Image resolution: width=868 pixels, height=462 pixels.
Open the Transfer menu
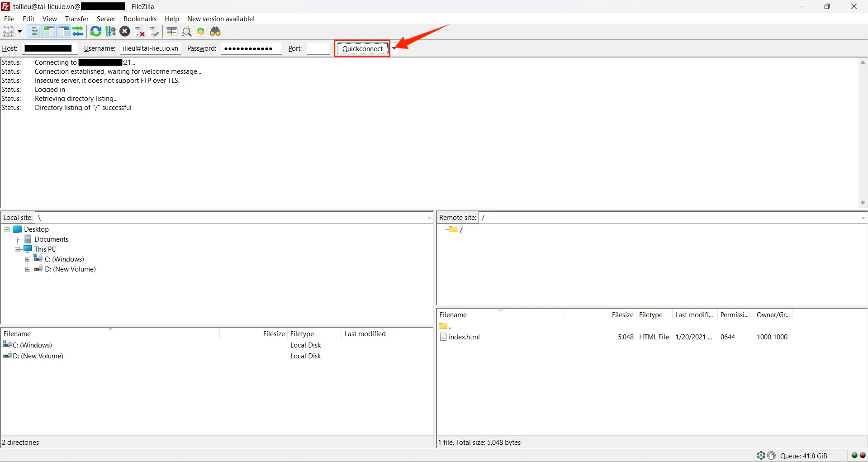coord(76,19)
